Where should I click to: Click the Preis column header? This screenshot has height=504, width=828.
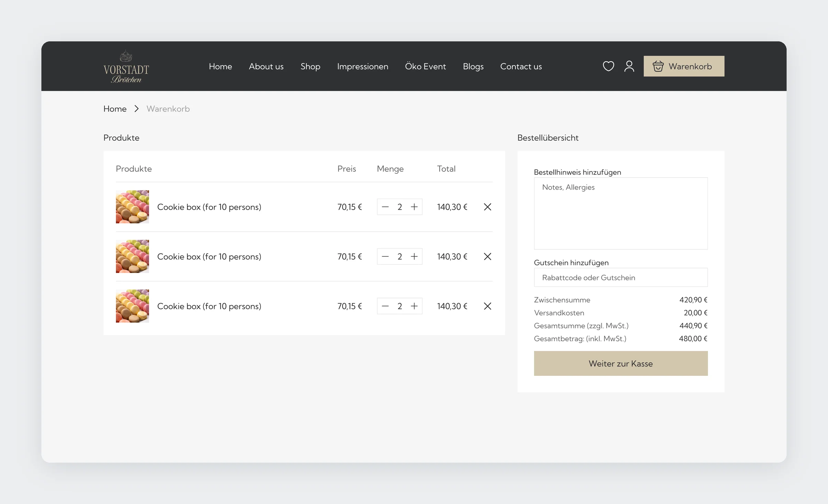coord(346,169)
